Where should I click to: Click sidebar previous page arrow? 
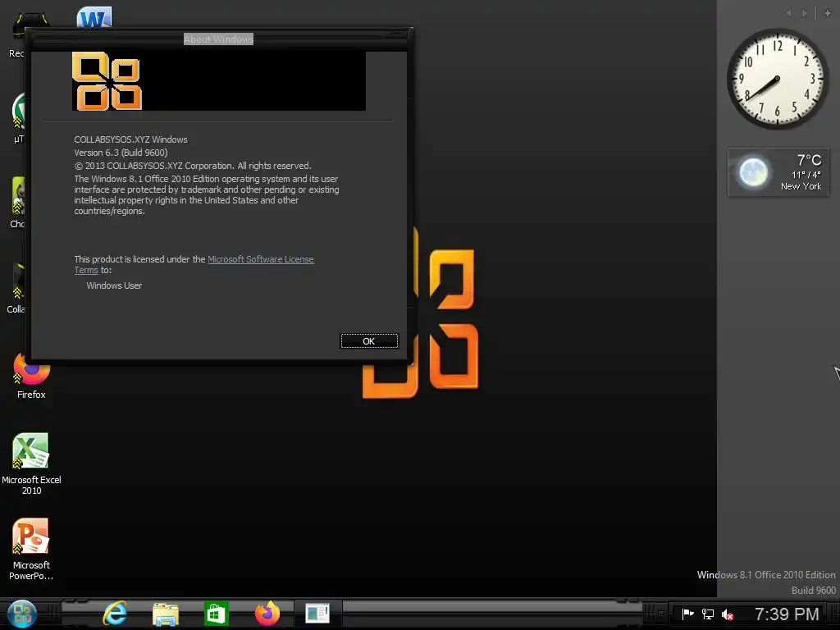(x=788, y=13)
